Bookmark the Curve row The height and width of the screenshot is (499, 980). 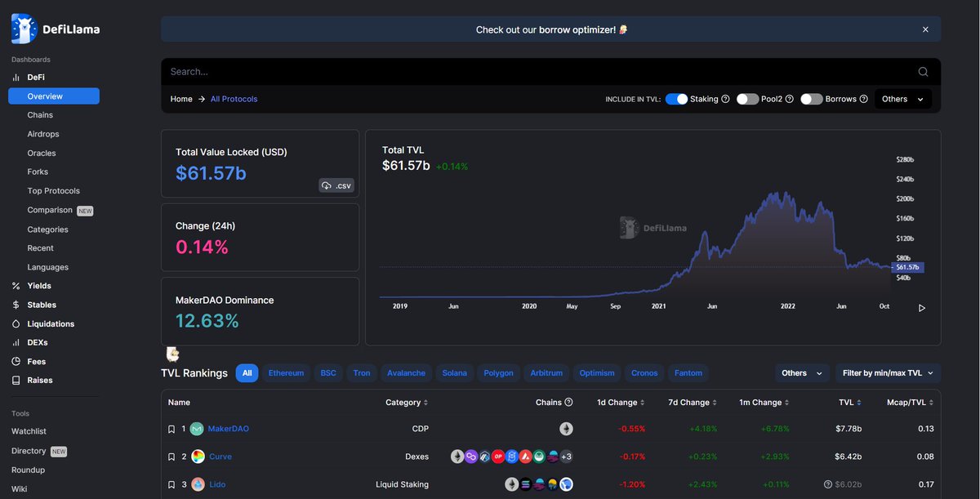[x=171, y=457]
